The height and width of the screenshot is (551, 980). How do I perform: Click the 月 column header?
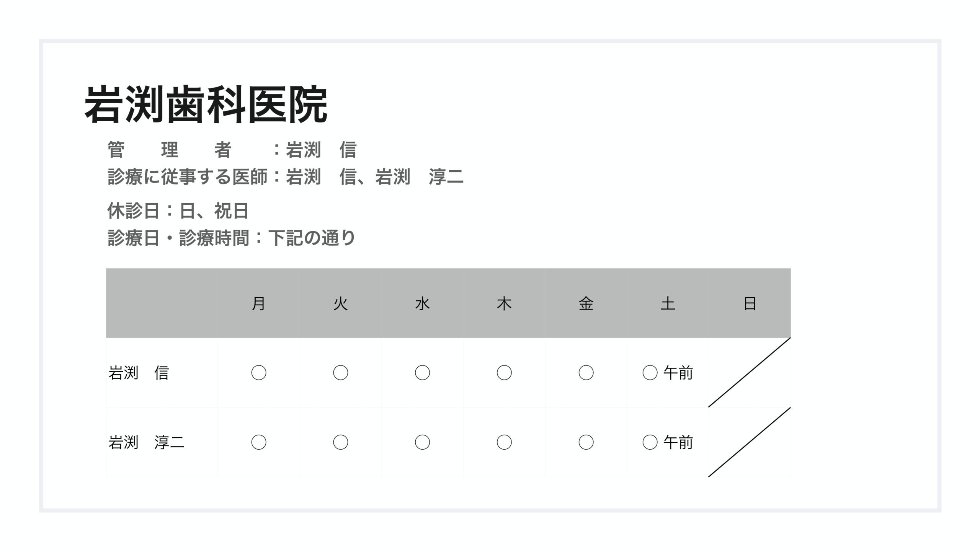click(259, 304)
